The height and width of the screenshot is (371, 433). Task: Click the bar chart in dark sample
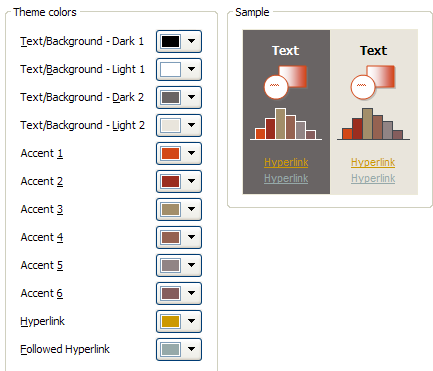286,124
